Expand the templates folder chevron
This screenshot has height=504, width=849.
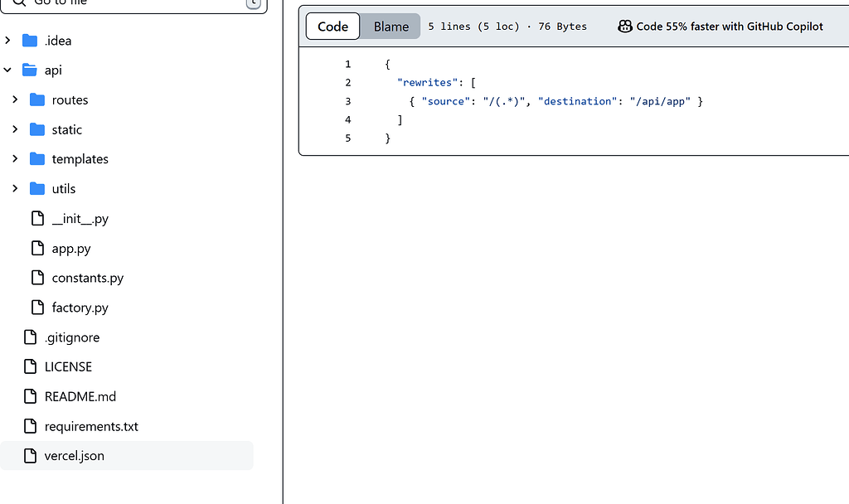[15, 158]
